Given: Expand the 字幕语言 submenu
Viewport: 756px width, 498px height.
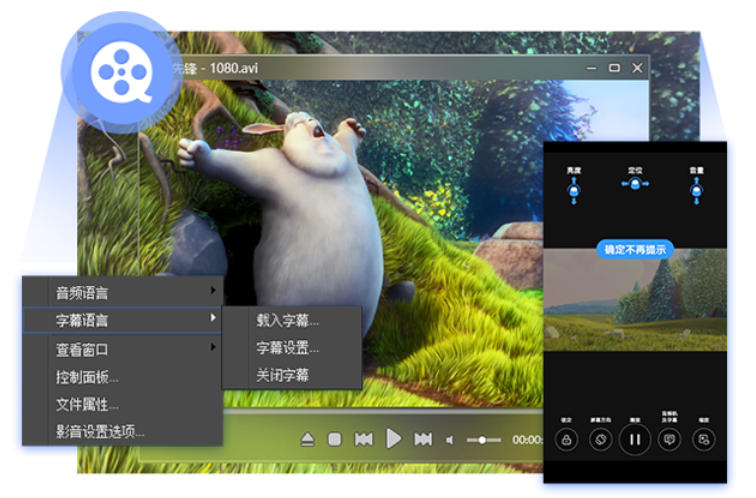Looking at the screenshot, I should (122, 320).
